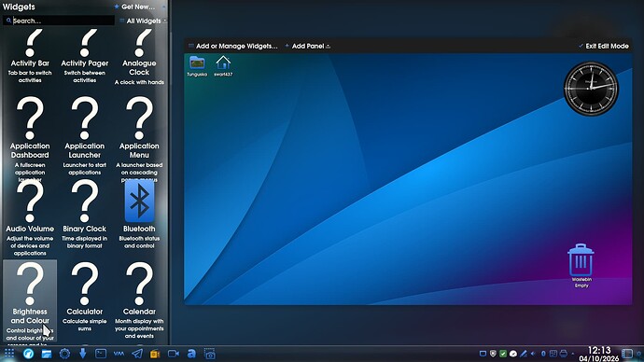Image resolution: width=644 pixels, height=362 pixels.
Task: Choose the Application Dashboard widget
Action: pos(30,137)
